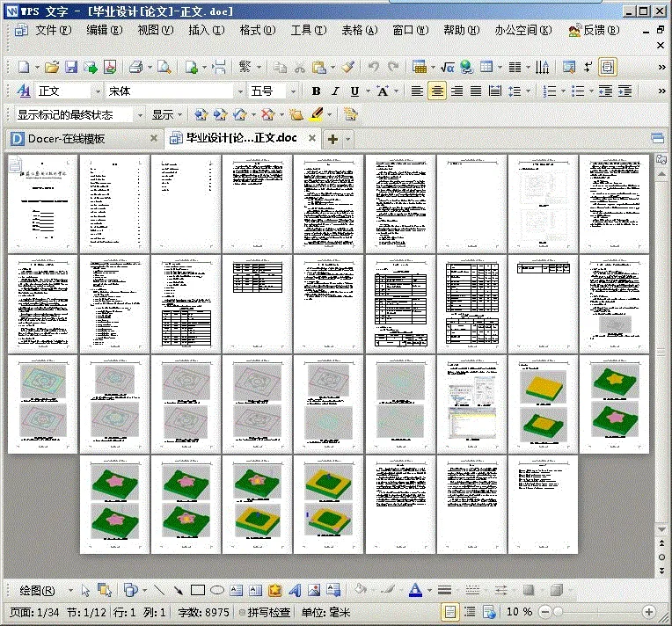Click the traditional Chinese conversion 繁 icon

tap(245, 67)
